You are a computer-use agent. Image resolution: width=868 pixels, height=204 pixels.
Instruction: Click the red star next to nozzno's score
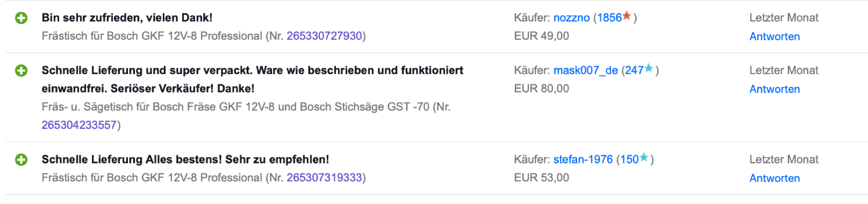point(627,16)
